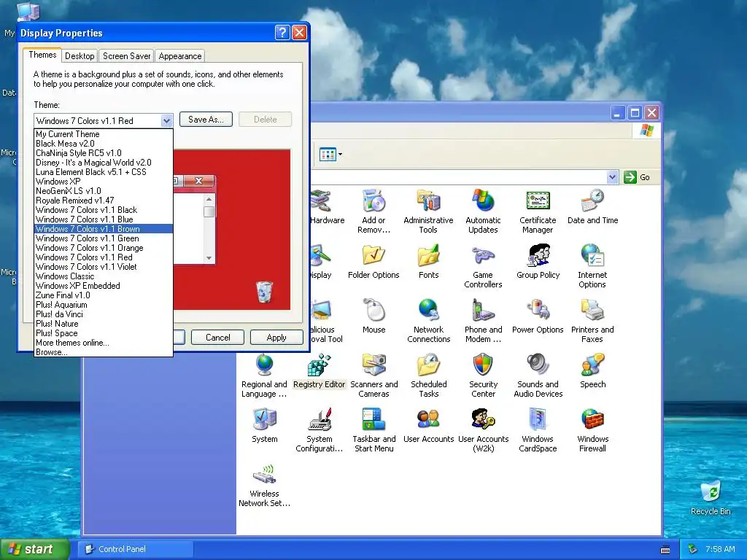
Task: Click the Display Properties help button
Action: point(282,32)
